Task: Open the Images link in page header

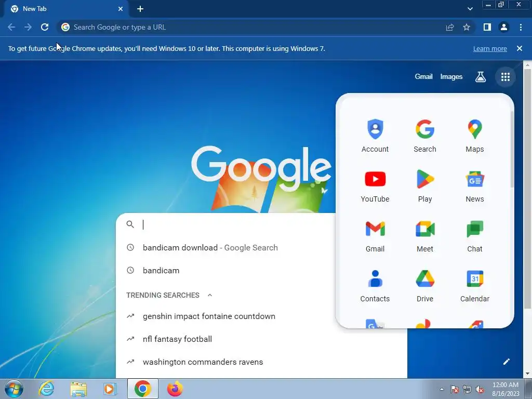Action: click(451, 77)
